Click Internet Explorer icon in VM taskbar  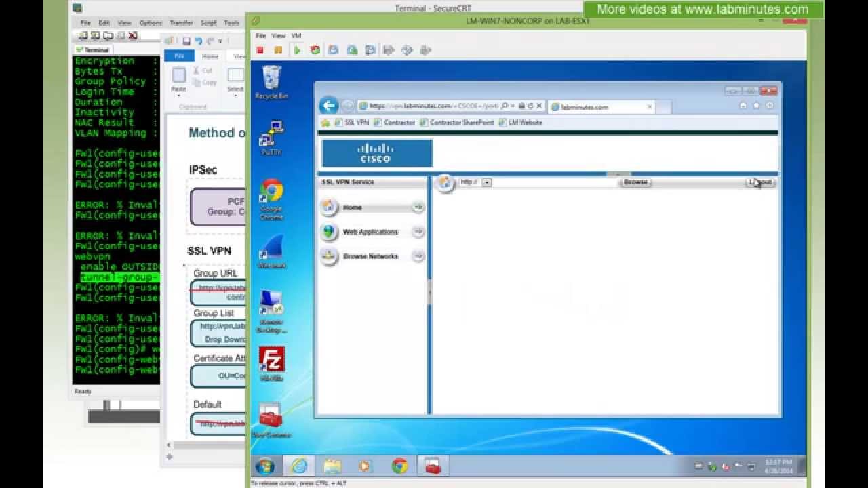(x=298, y=466)
